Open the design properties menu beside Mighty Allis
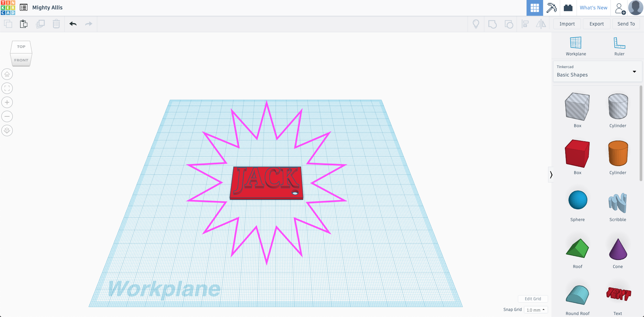 pyautogui.click(x=23, y=7)
